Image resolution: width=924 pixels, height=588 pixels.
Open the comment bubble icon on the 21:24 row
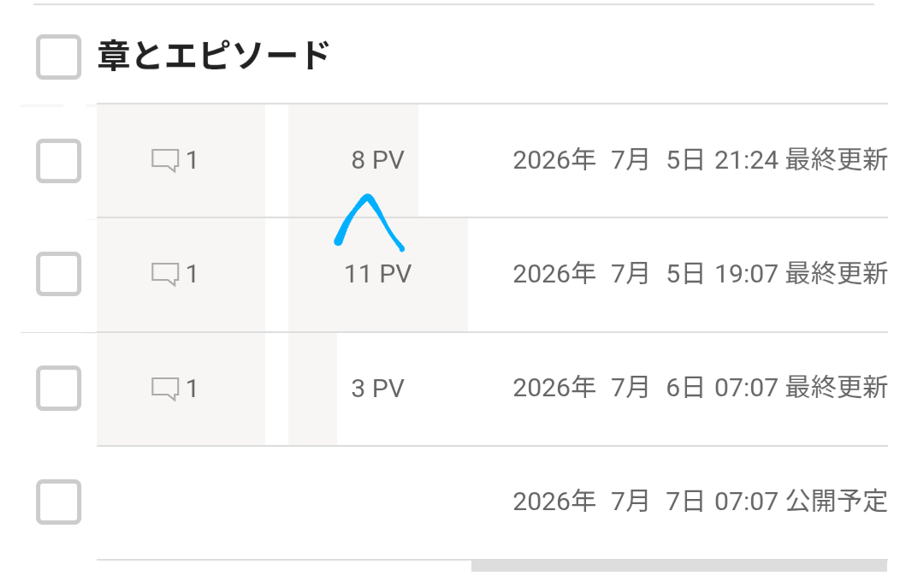click(x=165, y=160)
